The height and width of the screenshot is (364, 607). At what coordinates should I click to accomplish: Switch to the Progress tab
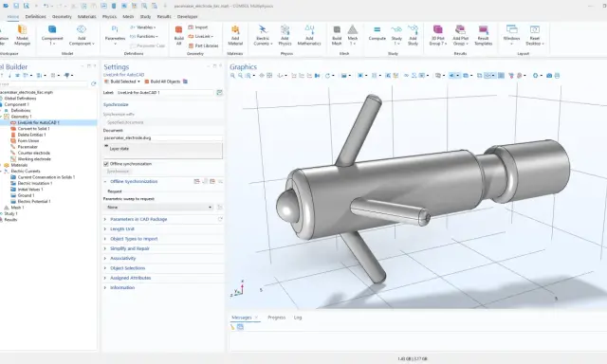pyautogui.click(x=276, y=318)
